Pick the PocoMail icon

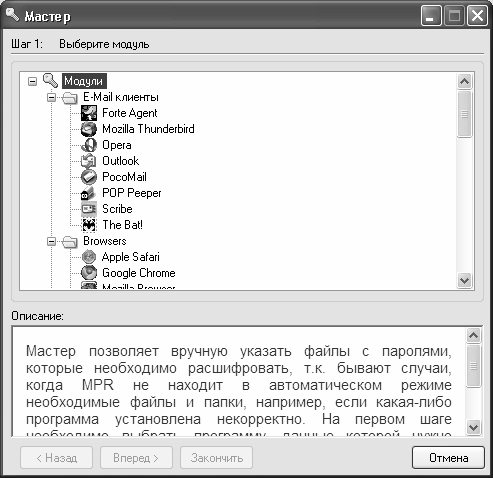pyautogui.click(x=89, y=177)
